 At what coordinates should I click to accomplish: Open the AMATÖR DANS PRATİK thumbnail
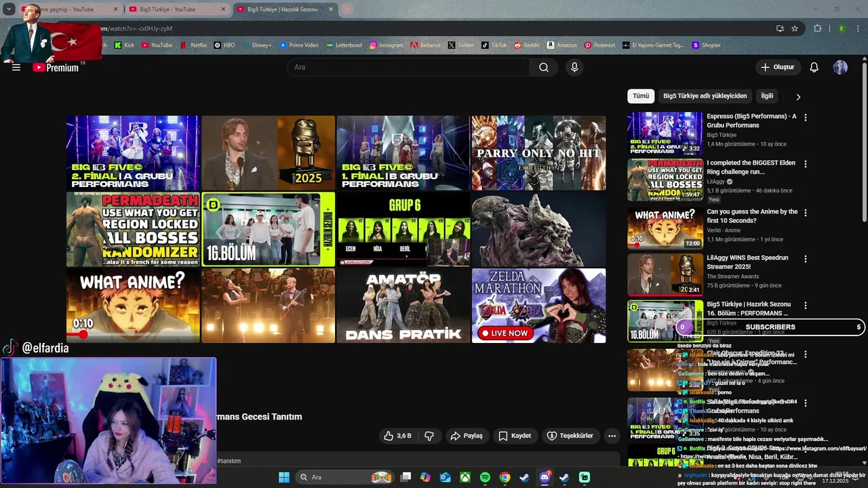(x=403, y=306)
